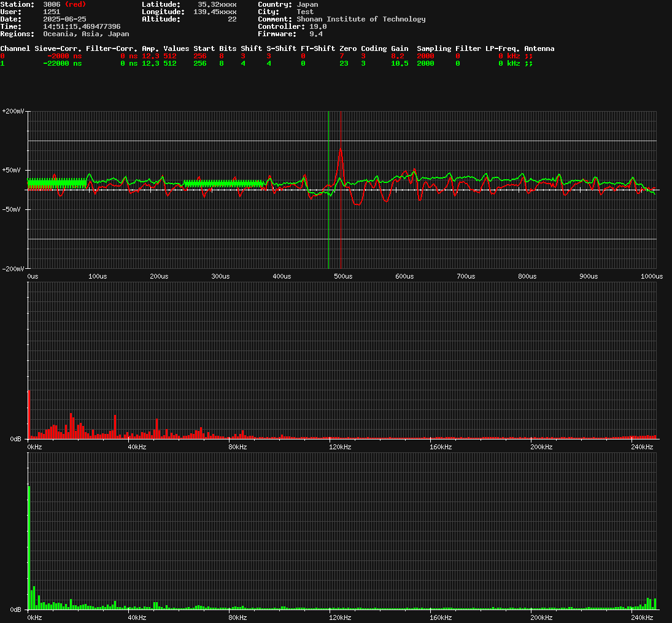
Task: Click 40kHz label under the red spectrum
Action: [137, 447]
